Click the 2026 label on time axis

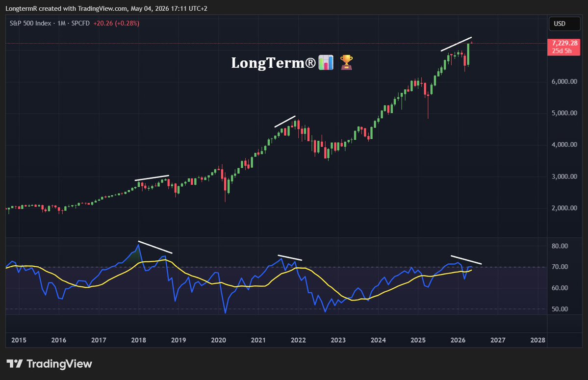click(x=458, y=340)
